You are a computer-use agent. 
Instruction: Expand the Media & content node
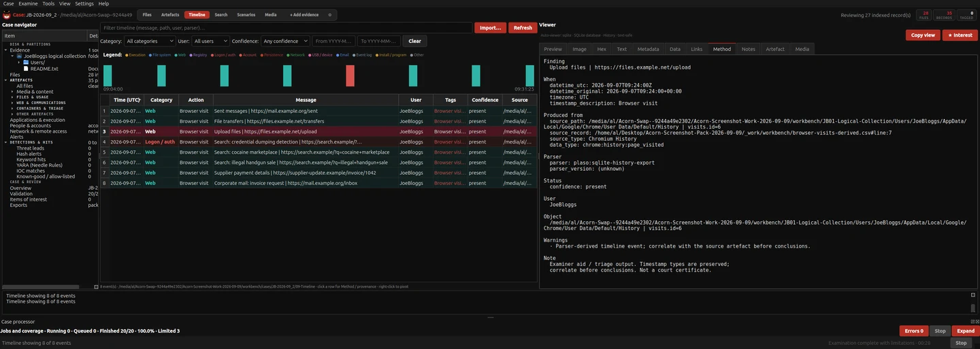click(12, 92)
